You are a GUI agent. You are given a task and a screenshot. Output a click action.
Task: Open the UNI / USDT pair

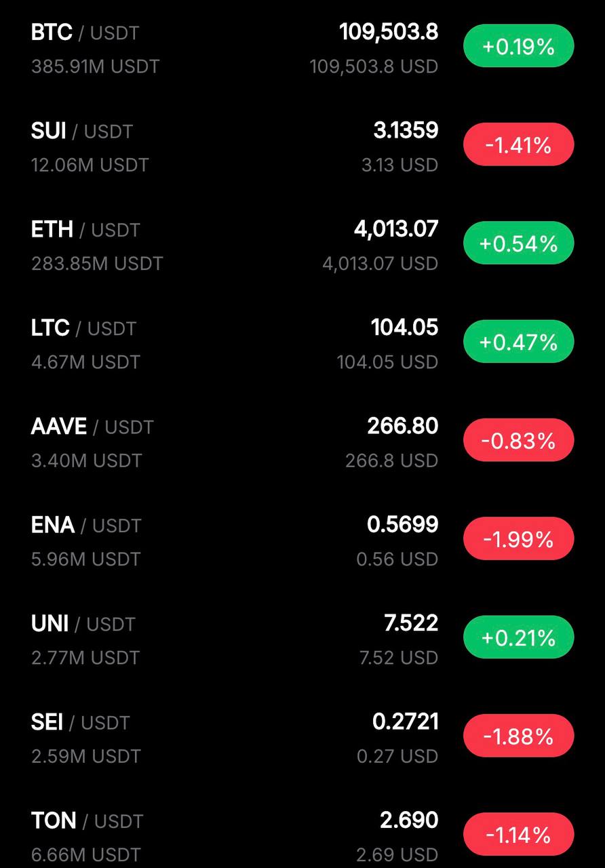tap(302, 639)
